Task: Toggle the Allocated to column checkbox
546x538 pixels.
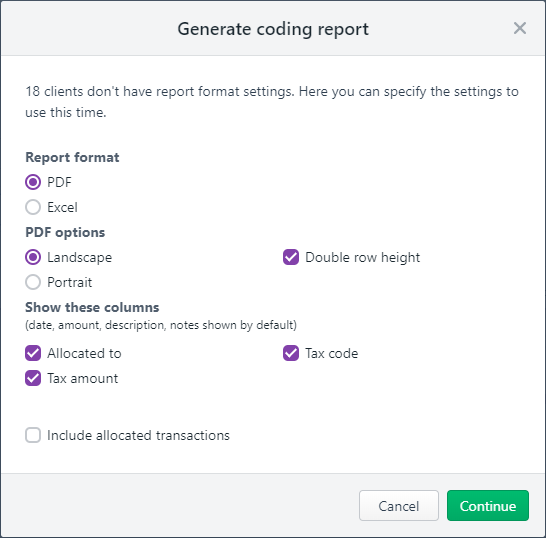Action: (x=33, y=353)
